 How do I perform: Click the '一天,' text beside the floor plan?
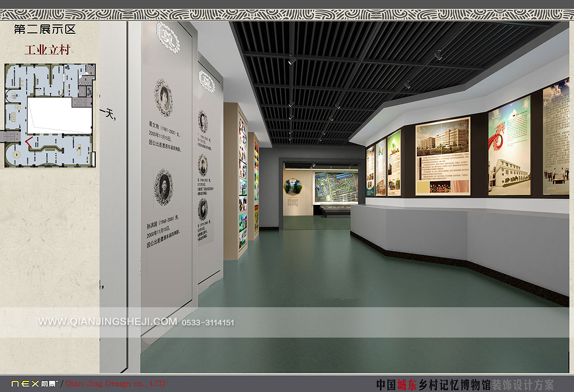coord(108,113)
